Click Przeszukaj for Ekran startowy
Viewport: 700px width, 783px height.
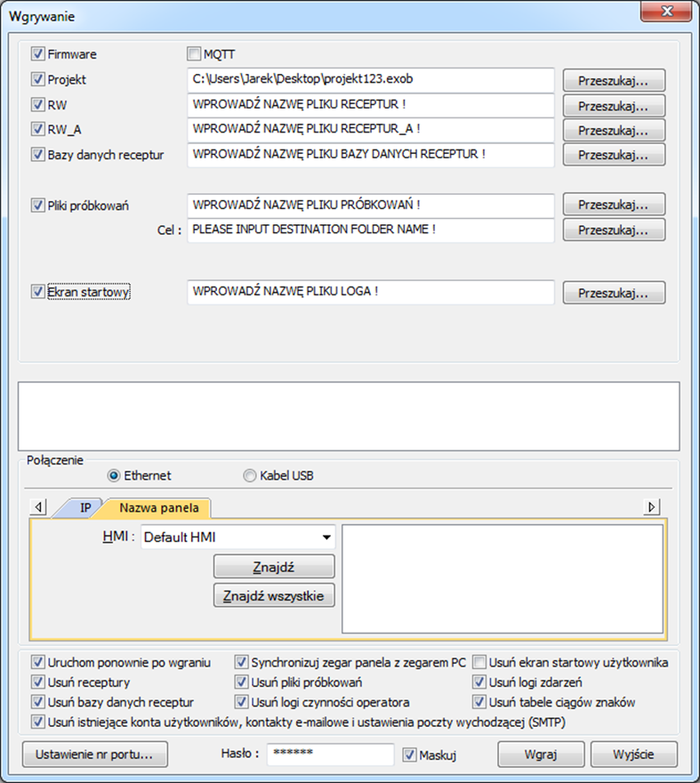[x=614, y=293]
